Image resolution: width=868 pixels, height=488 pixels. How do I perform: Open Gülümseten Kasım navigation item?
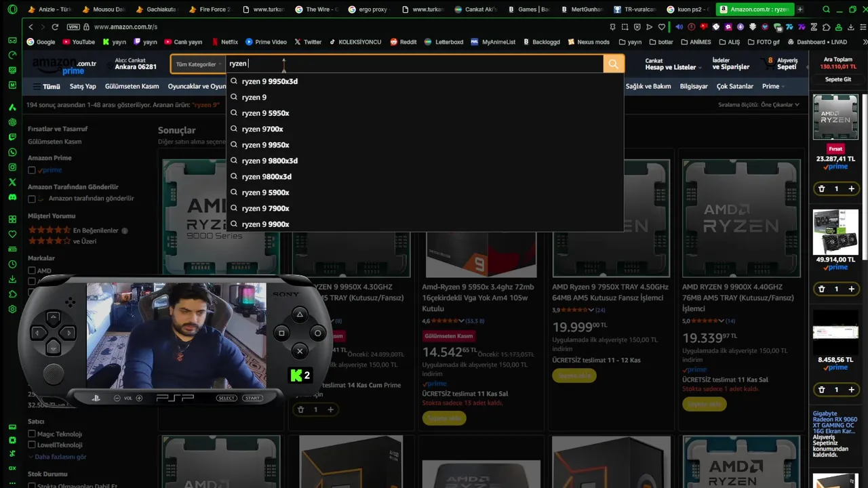[x=132, y=86]
